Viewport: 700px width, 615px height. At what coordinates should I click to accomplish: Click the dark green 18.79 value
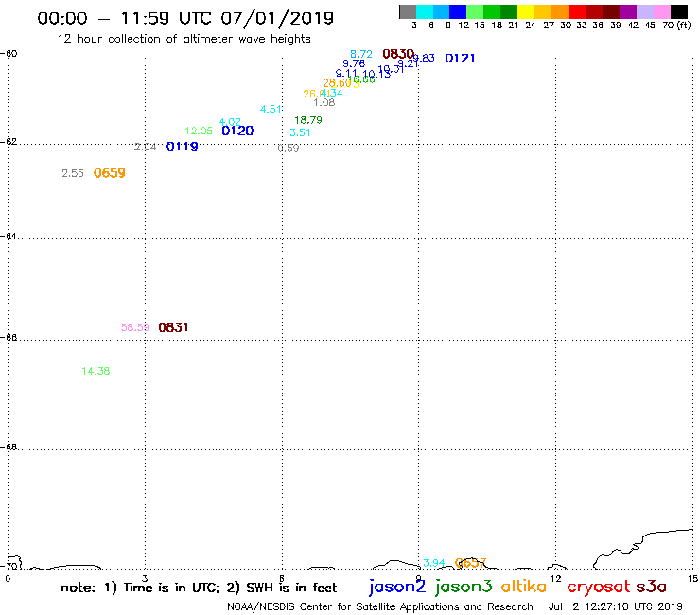pyautogui.click(x=308, y=120)
